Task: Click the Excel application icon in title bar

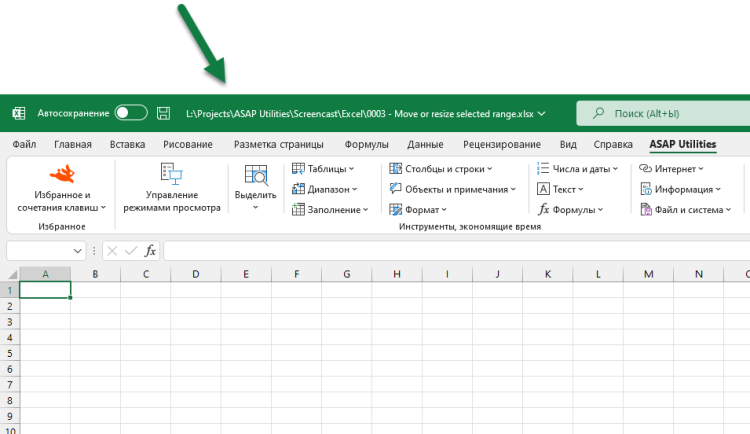Action: tap(19, 113)
